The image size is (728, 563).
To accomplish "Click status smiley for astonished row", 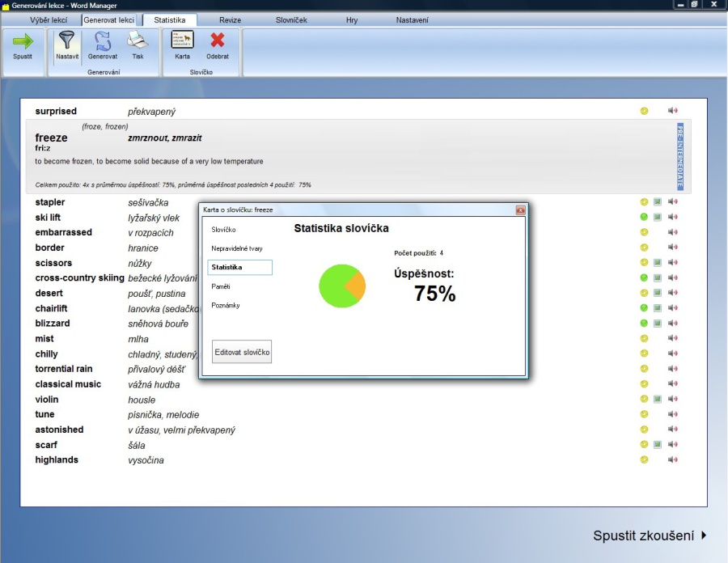I will (644, 430).
